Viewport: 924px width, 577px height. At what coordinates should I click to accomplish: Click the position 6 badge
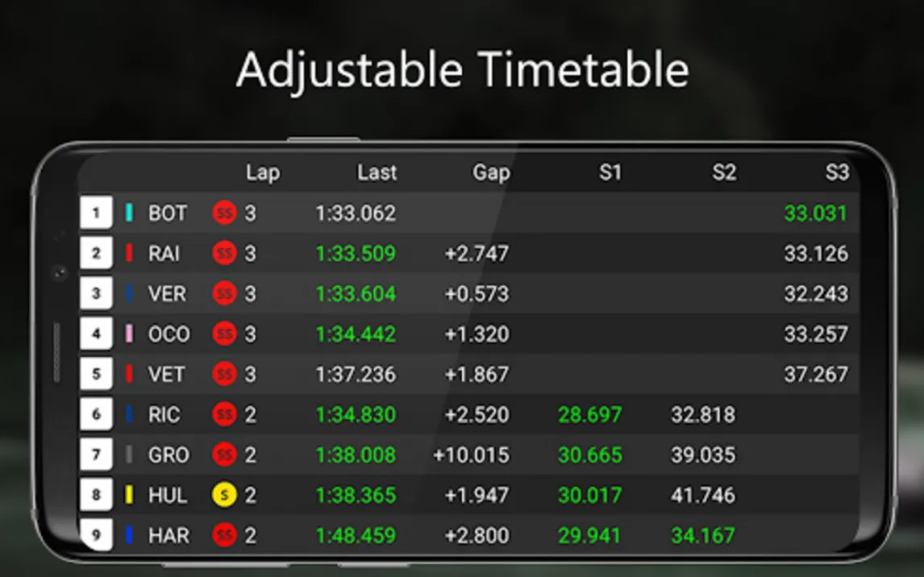(96, 414)
